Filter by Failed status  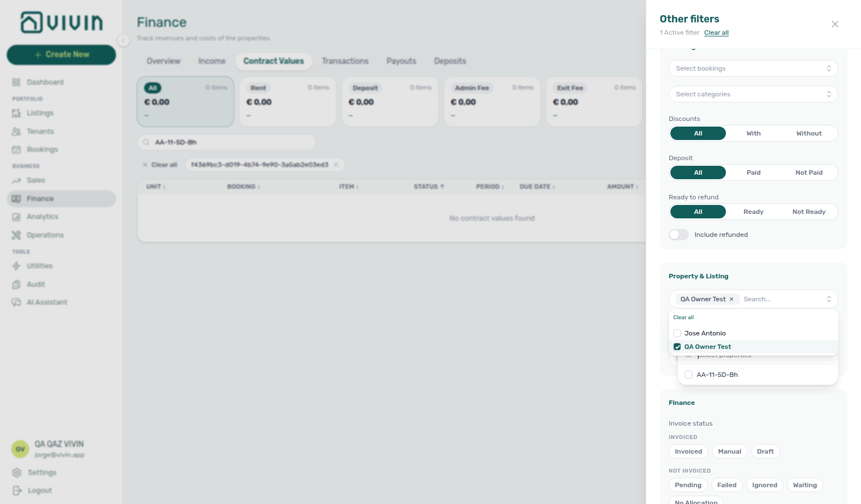click(x=726, y=485)
